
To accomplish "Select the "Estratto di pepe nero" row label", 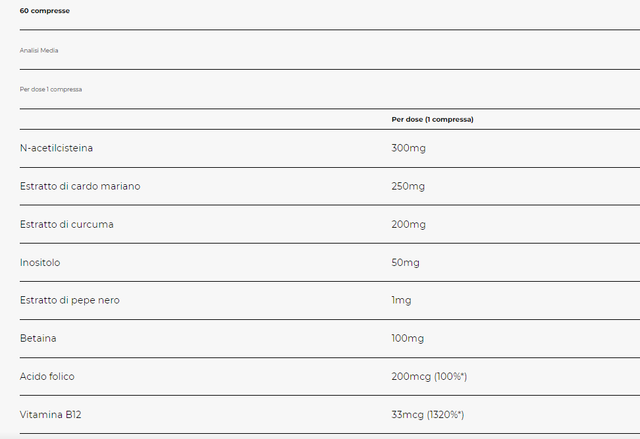I will pos(70,300).
